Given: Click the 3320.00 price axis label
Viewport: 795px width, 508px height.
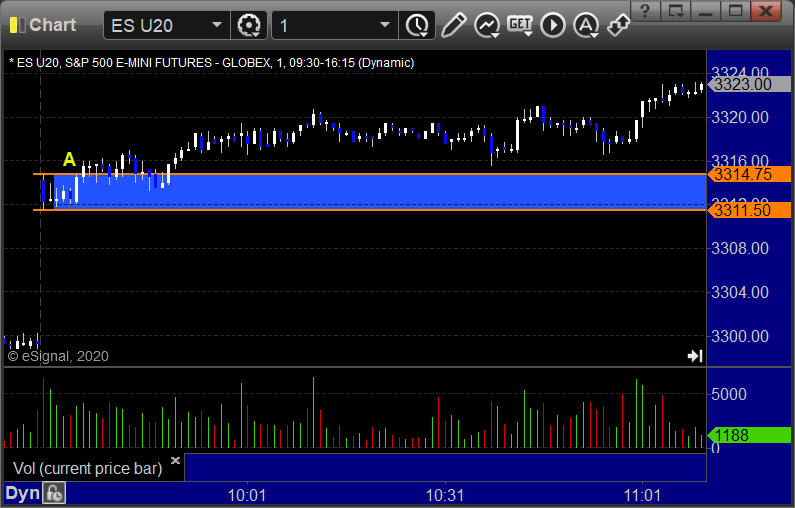Looking at the screenshot, I should 740,118.
